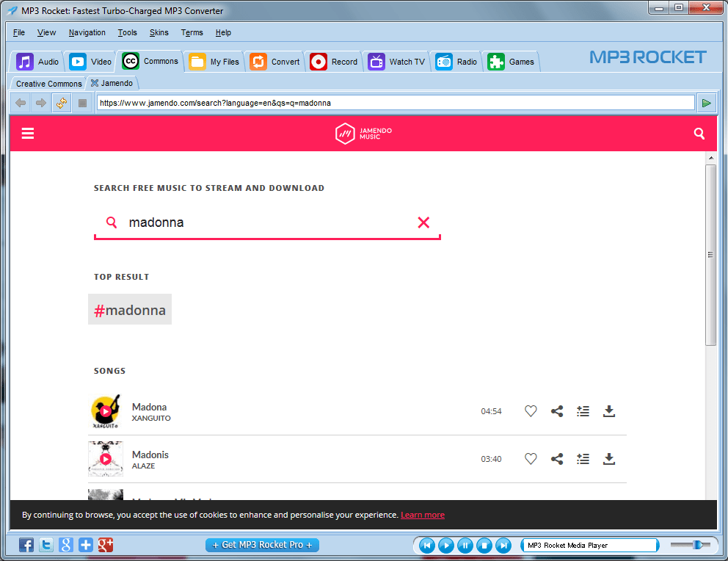Share the Madona song
Screen dimensions: 728x561
point(557,411)
